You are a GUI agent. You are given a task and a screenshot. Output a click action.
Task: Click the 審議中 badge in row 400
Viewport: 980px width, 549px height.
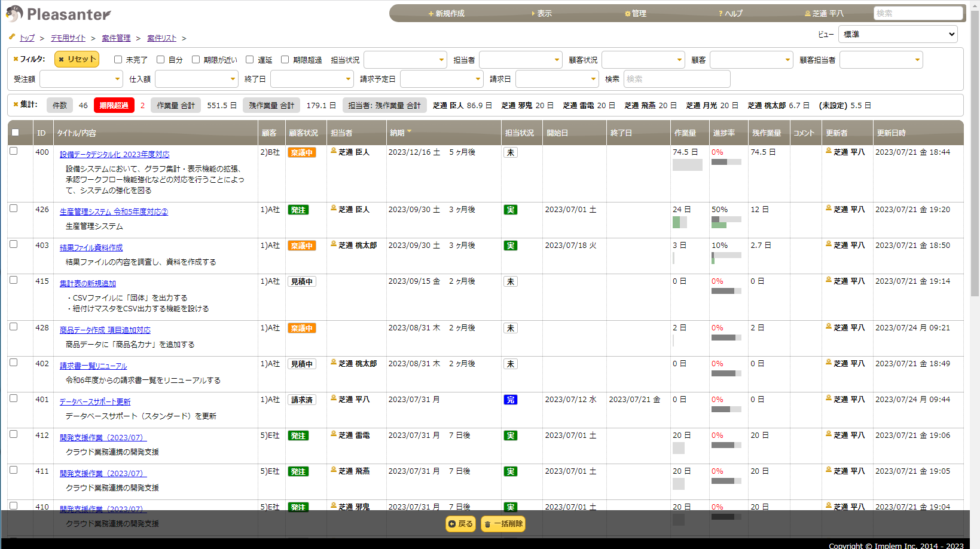point(301,152)
